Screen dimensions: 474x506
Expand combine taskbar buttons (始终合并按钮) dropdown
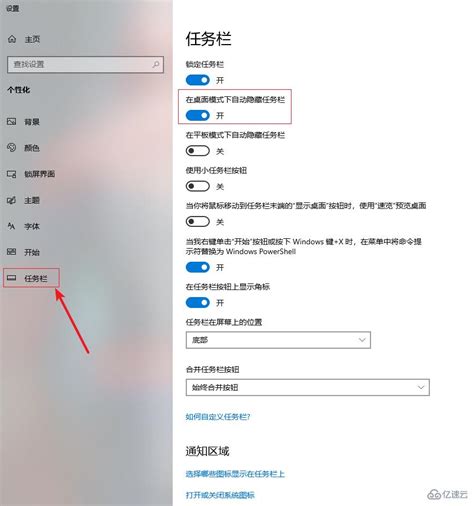pos(308,387)
